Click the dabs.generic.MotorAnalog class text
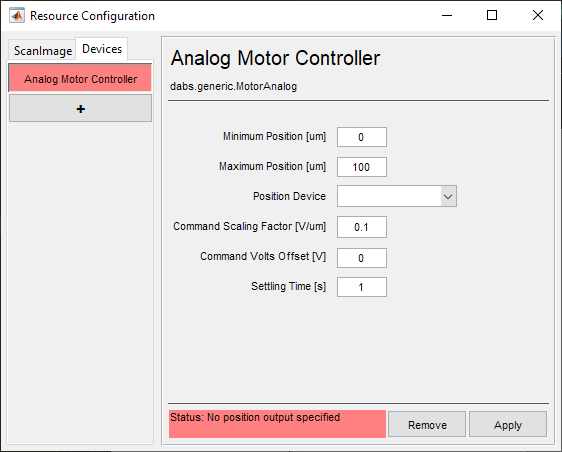This screenshot has width=562, height=452. coord(233,86)
